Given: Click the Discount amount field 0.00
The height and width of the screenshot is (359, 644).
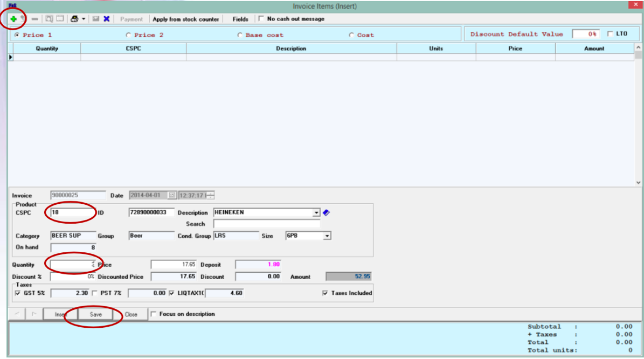Looking at the screenshot, I should pos(258,277).
